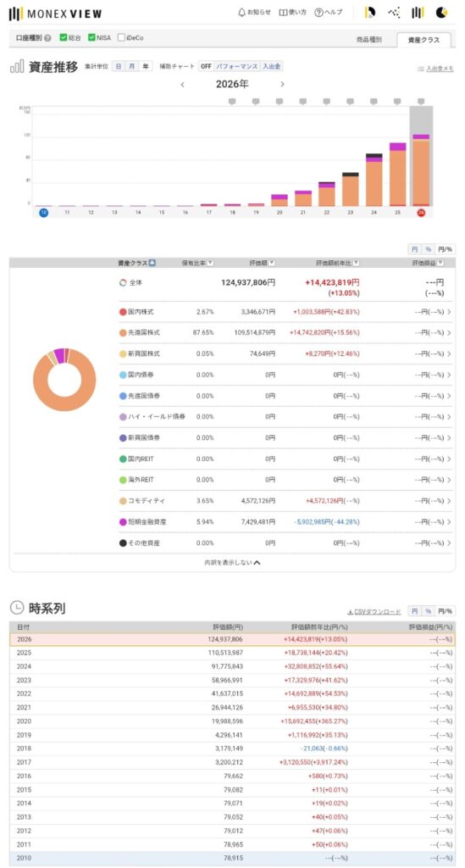
Task: Set aggregation unit to 年
Action: pyautogui.click(x=146, y=66)
